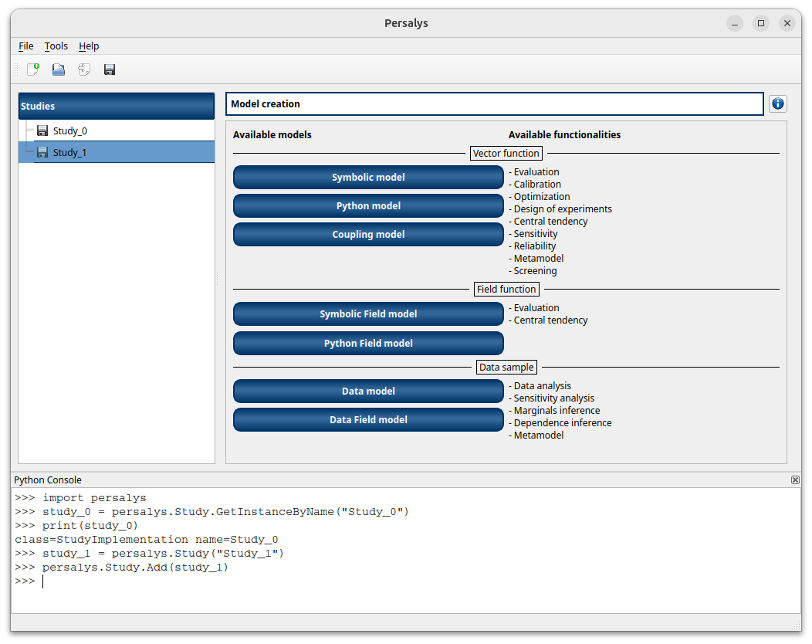Click the blue information icon

click(x=777, y=103)
